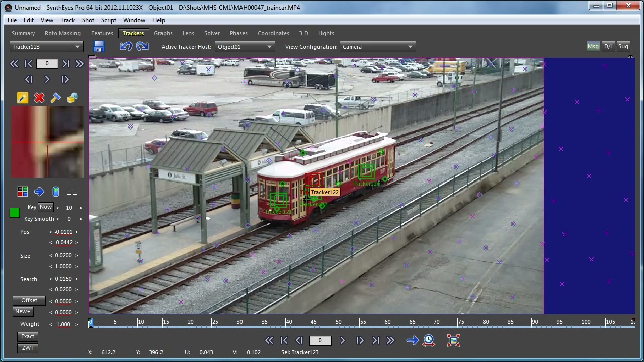
Task: Toggle the ZWT button
Action: pyautogui.click(x=28, y=348)
